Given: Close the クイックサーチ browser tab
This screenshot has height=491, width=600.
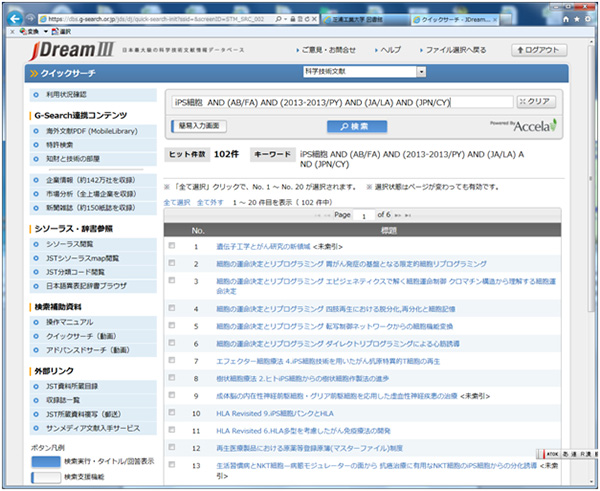Looking at the screenshot, I should tap(495, 20).
